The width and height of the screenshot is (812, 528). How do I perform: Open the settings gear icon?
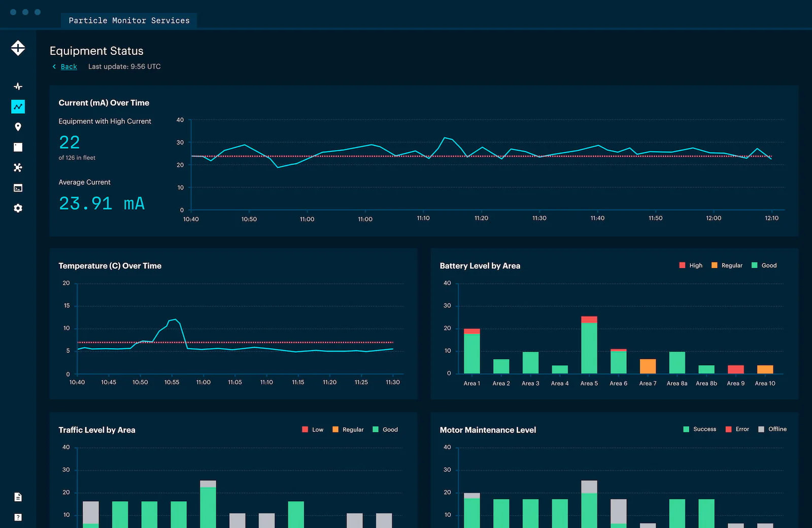(x=18, y=208)
